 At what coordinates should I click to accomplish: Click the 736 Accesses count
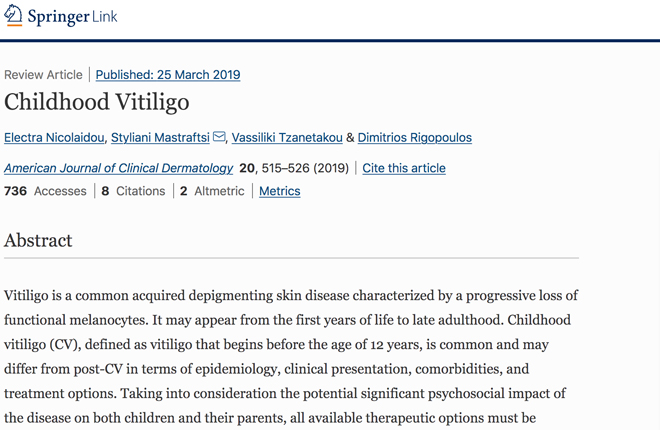pos(45,191)
